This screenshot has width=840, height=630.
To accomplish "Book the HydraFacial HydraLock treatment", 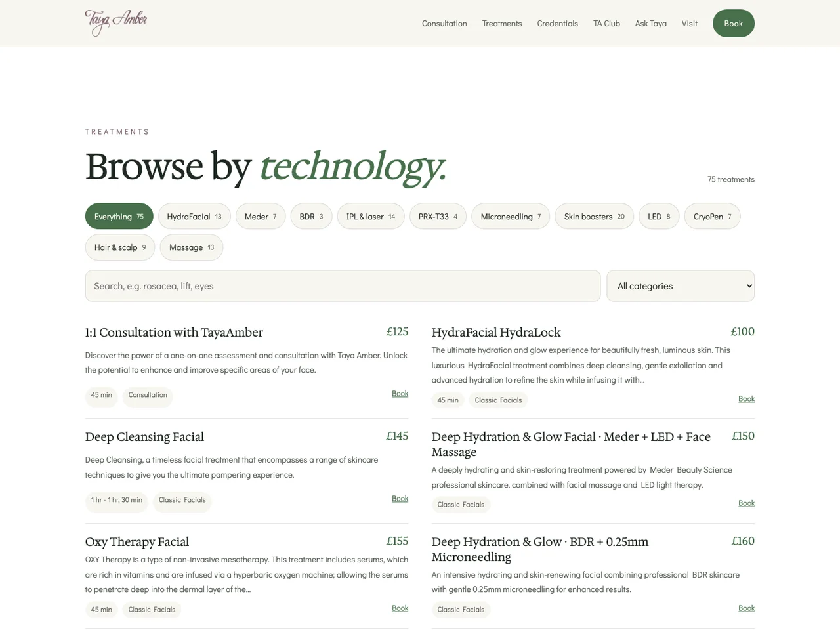I will 746,399.
